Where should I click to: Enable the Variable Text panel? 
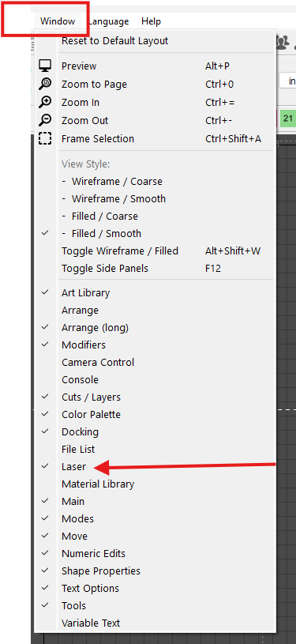155,623
